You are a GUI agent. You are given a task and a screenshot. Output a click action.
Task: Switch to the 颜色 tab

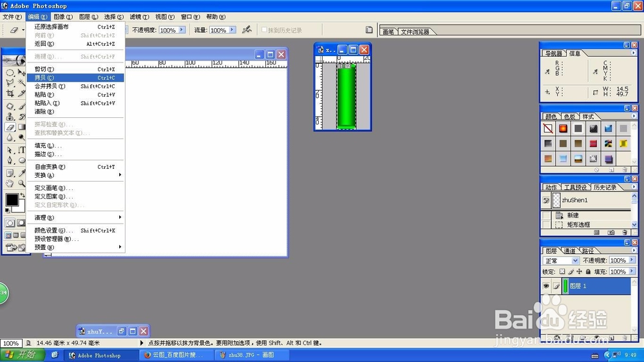pyautogui.click(x=551, y=117)
